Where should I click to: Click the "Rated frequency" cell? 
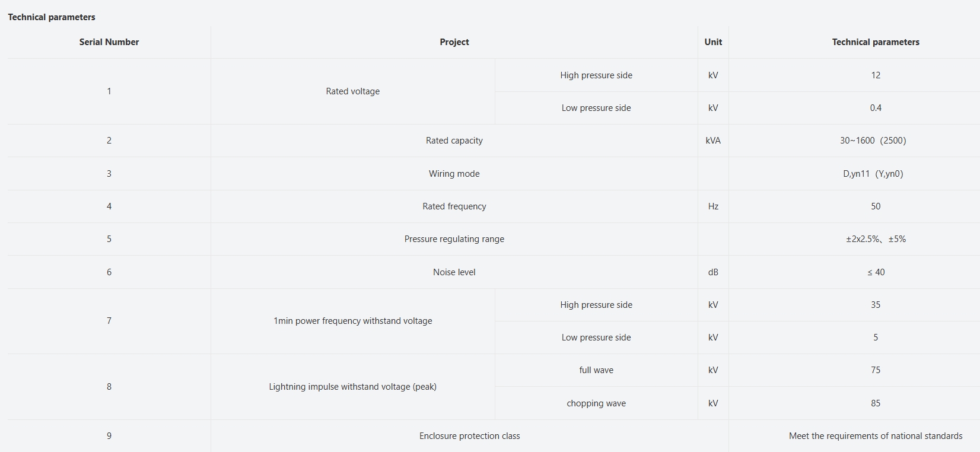click(x=454, y=206)
